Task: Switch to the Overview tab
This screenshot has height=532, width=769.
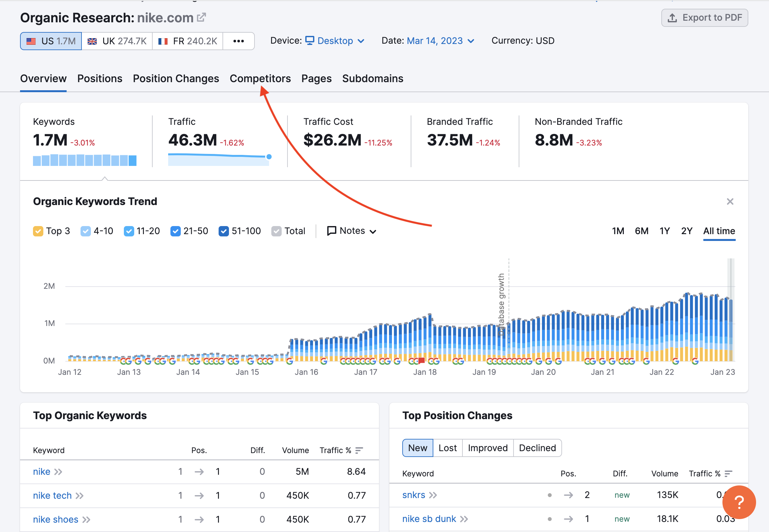Action: pyautogui.click(x=43, y=79)
